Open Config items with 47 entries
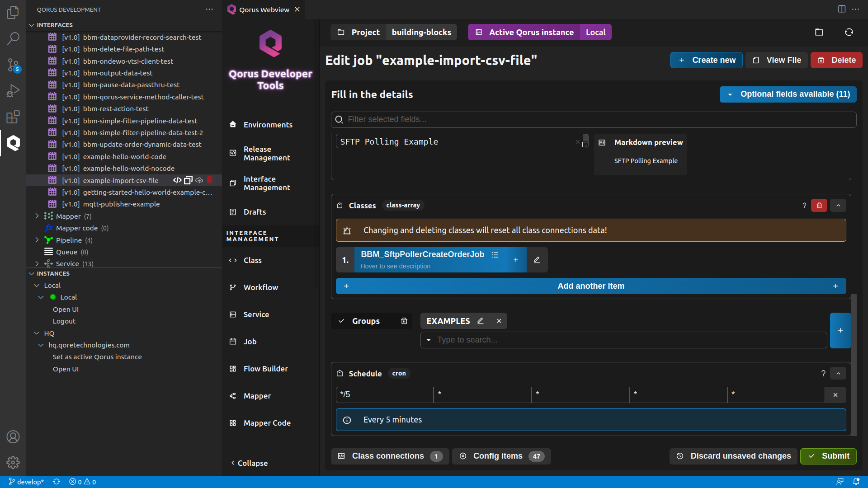This screenshot has width=868, height=488. [501, 456]
